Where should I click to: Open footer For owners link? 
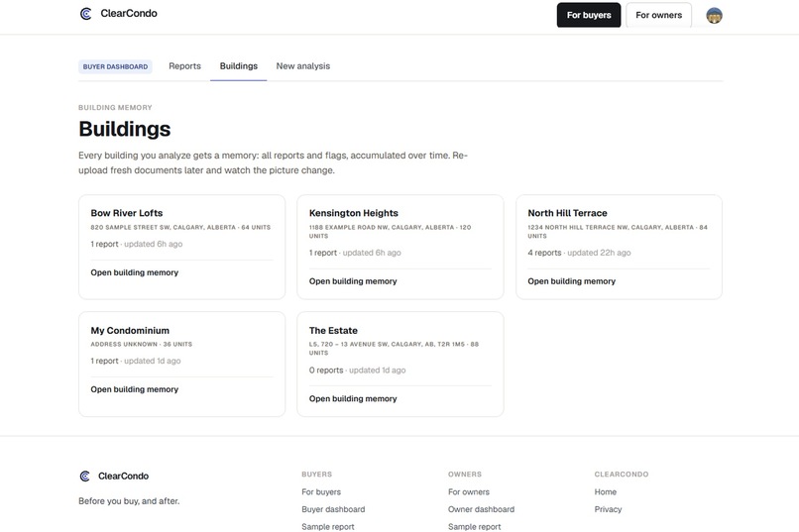tap(468, 491)
